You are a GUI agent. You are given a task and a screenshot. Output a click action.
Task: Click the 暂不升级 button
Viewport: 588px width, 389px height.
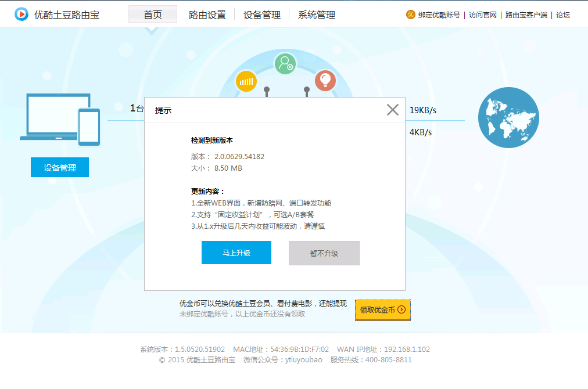(324, 253)
